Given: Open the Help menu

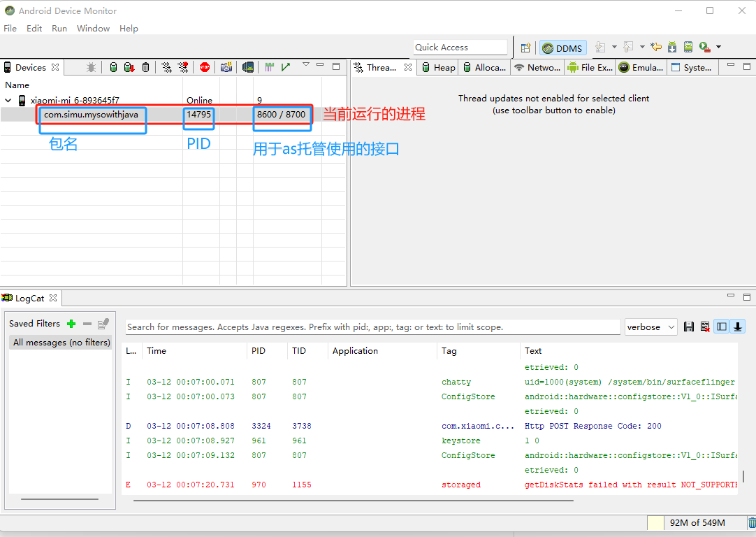Looking at the screenshot, I should 129,29.
